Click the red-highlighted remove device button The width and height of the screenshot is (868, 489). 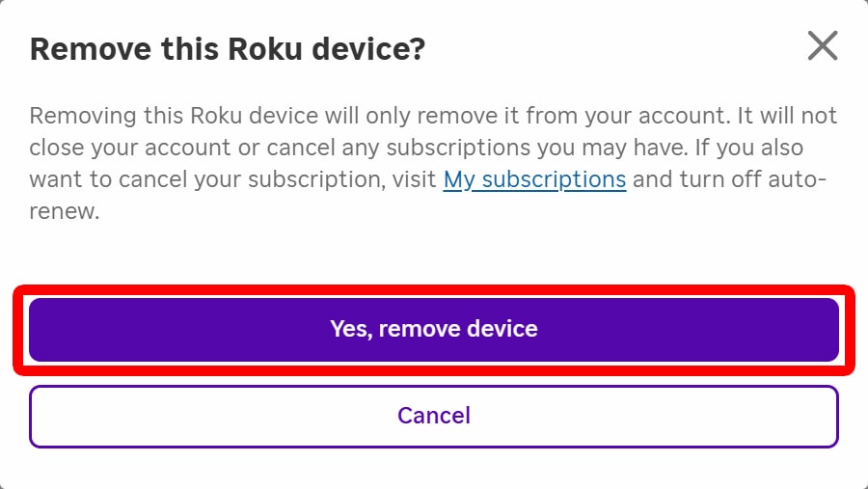434,329
